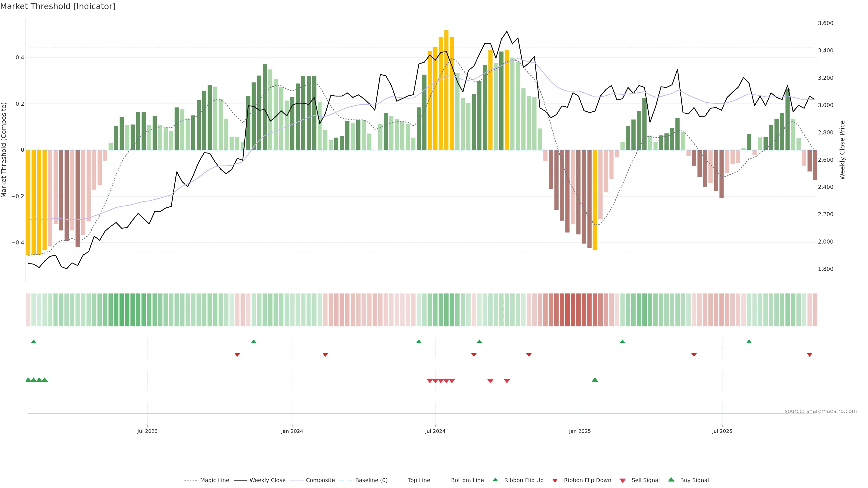Click the ribbon flip up marker after Jul 2025

749,342
